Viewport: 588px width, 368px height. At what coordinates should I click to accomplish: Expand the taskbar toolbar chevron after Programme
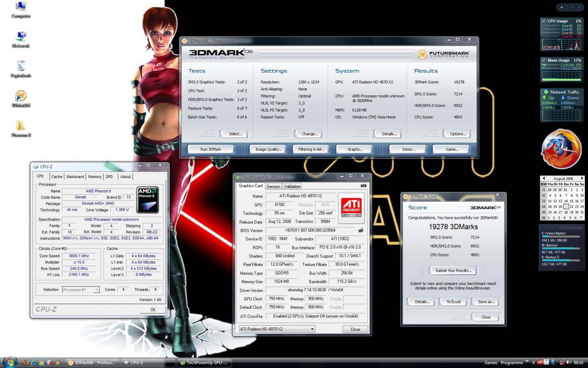[x=527, y=361]
